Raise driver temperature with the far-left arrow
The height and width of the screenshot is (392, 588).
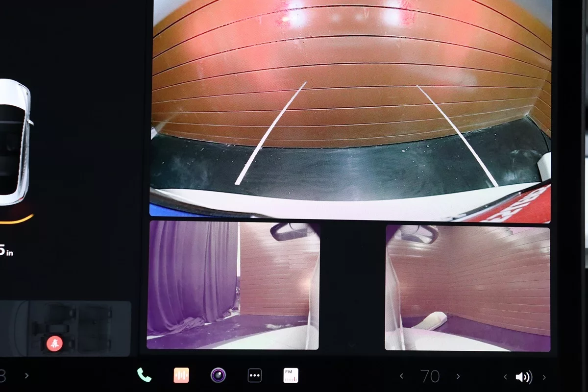(26, 376)
